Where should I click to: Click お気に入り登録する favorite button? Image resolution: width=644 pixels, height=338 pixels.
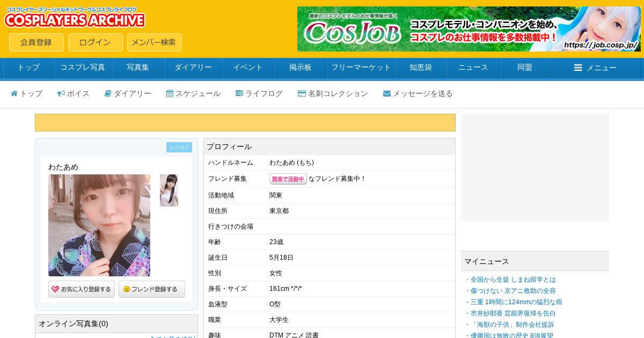82,289
